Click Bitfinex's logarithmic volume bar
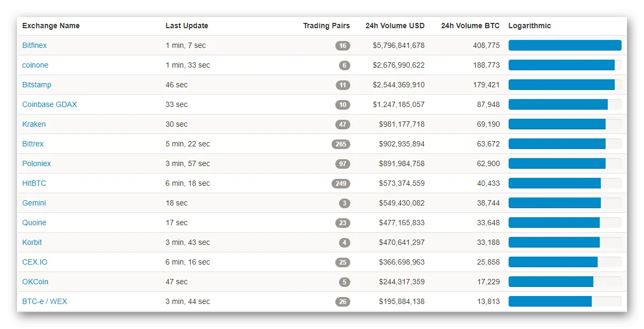The width and height of the screenshot is (644, 329). pos(565,45)
